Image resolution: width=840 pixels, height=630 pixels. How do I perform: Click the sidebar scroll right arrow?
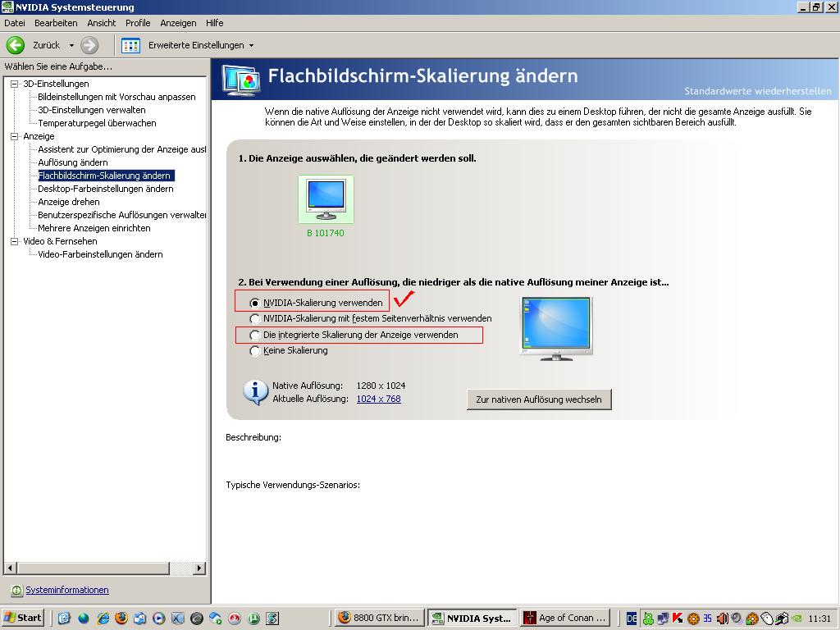tap(199, 568)
